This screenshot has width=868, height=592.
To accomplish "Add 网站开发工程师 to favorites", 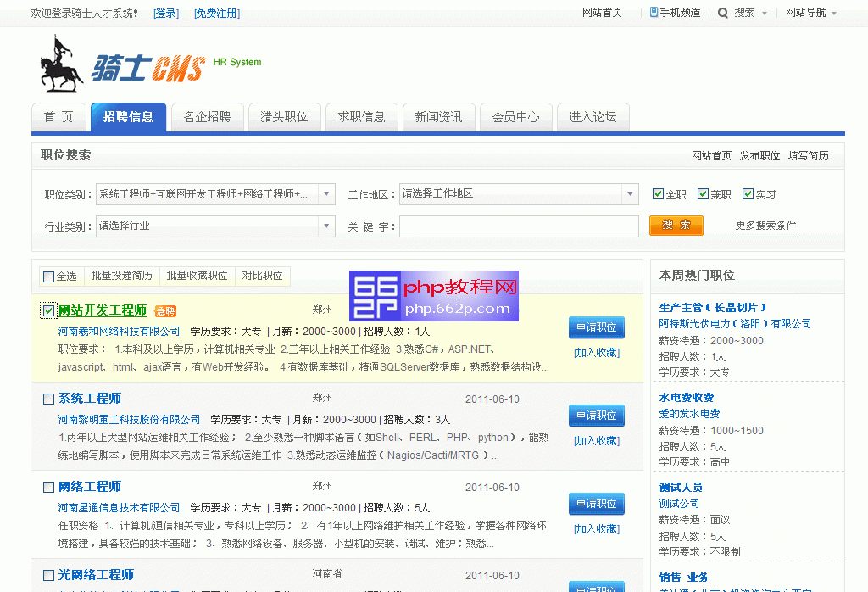I will 597,353.
